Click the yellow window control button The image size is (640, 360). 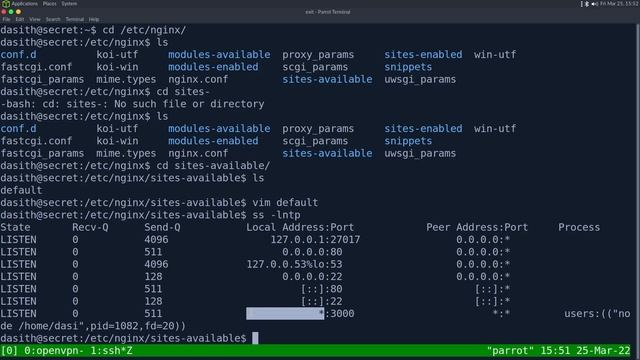tap(18, 12)
